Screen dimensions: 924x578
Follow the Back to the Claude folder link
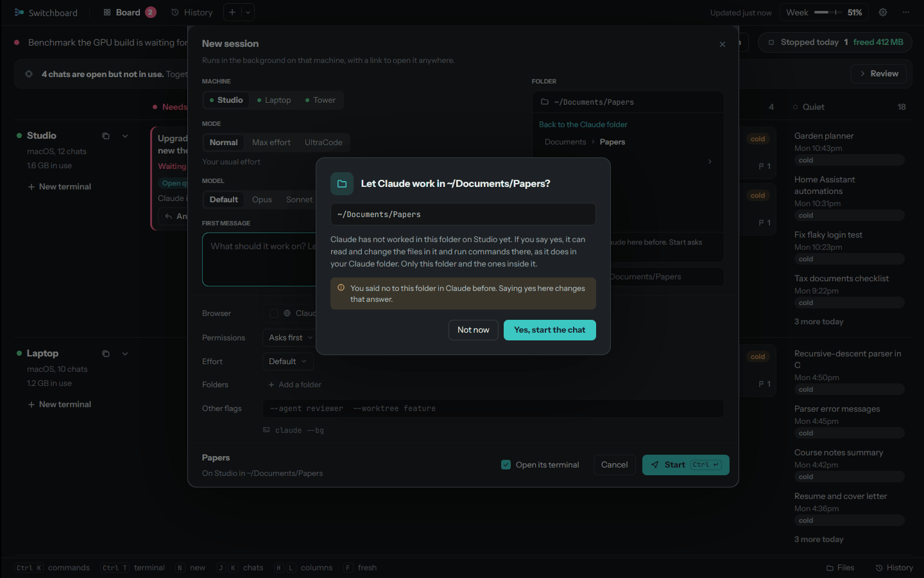tap(583, 125)
